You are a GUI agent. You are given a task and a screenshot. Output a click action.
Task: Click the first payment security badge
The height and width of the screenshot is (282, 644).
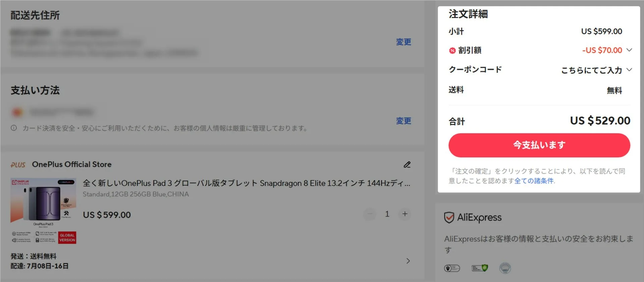click(452, 268)
